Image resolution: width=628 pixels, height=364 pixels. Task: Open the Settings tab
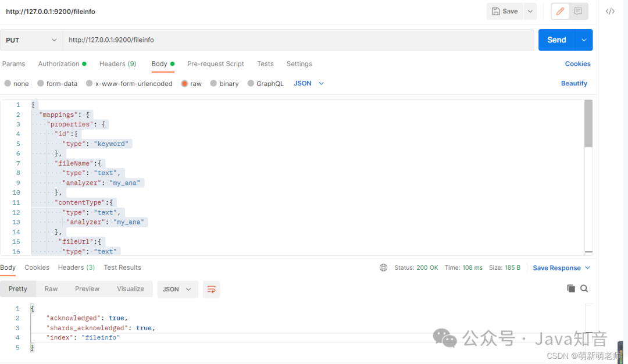point(299,63)
